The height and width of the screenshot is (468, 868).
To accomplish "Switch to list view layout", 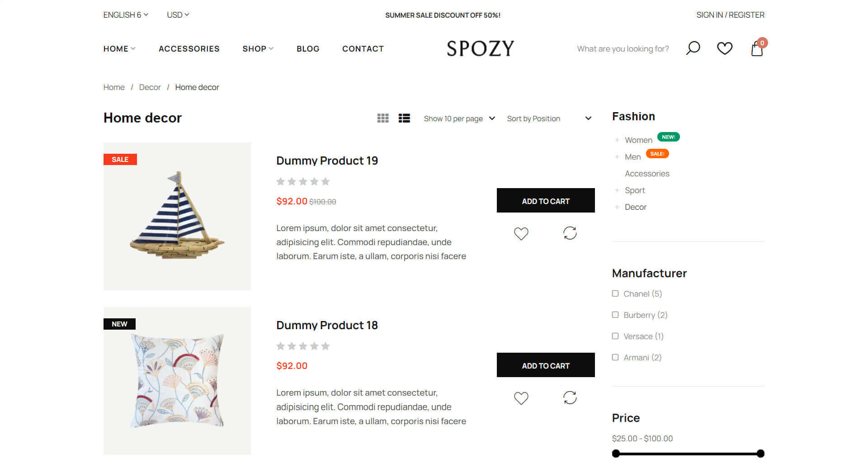I will tap(404, 118).
